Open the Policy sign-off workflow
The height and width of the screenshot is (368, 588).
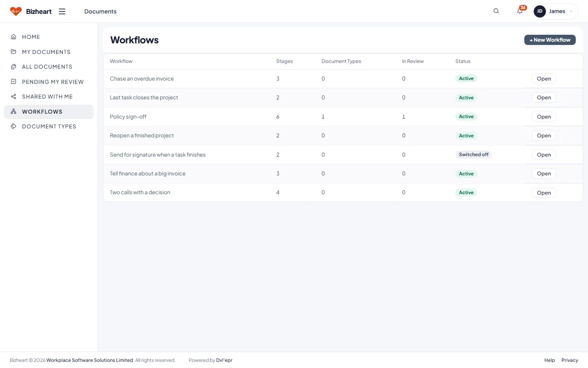coord(543,117)
